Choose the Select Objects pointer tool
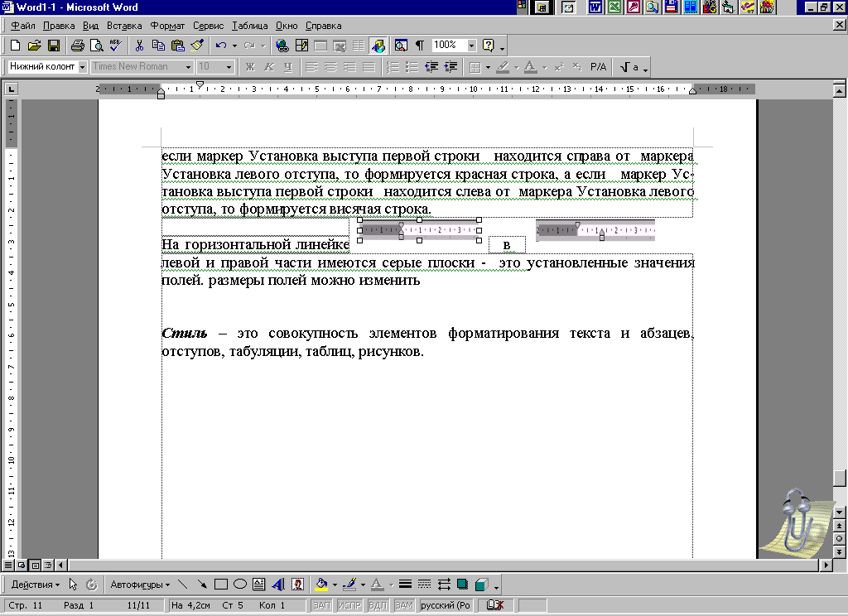The width and height of the screenshot is (848, 616). tap(73, 584)
